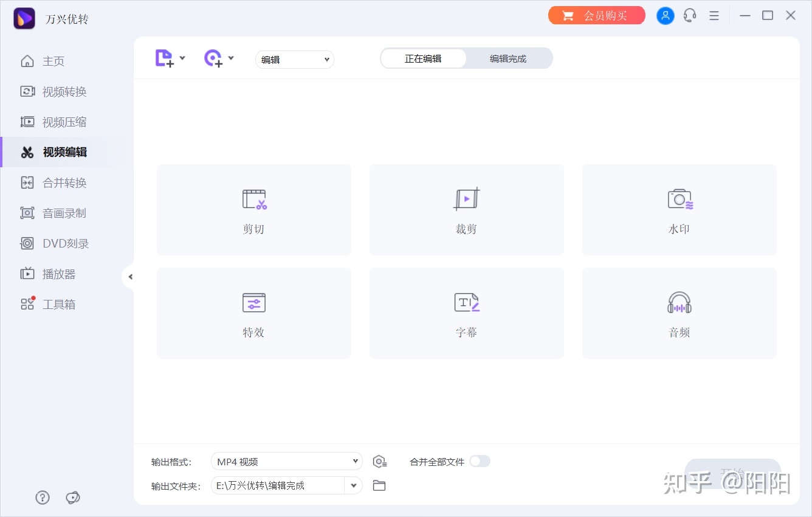Open the user account icon
The image size is (812, 517).
(x=666, y=15)
